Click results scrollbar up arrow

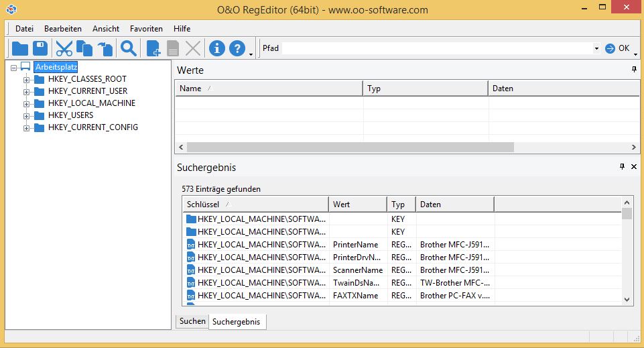tap(627, 202)
